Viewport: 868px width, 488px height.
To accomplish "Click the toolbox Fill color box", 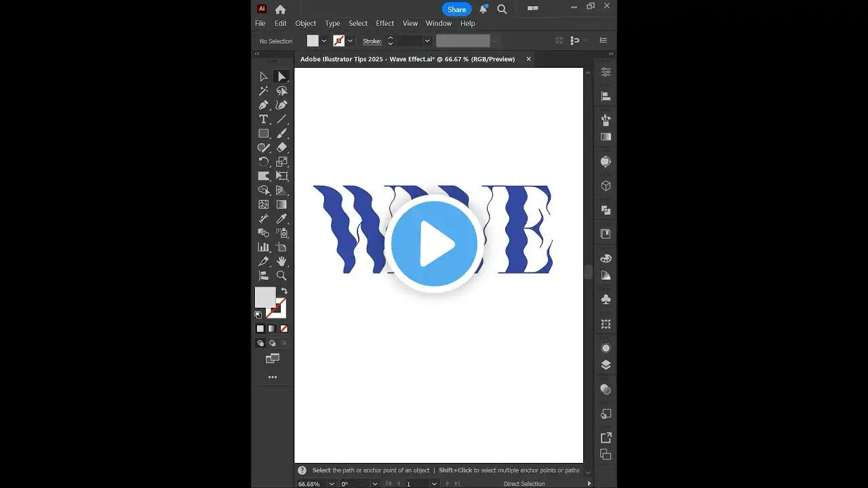I will pyautogui.click(x=265, y=297).
